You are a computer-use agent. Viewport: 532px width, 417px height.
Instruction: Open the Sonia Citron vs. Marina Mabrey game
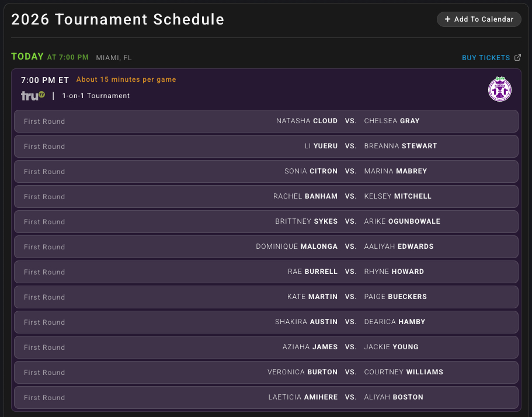[266, 172]
